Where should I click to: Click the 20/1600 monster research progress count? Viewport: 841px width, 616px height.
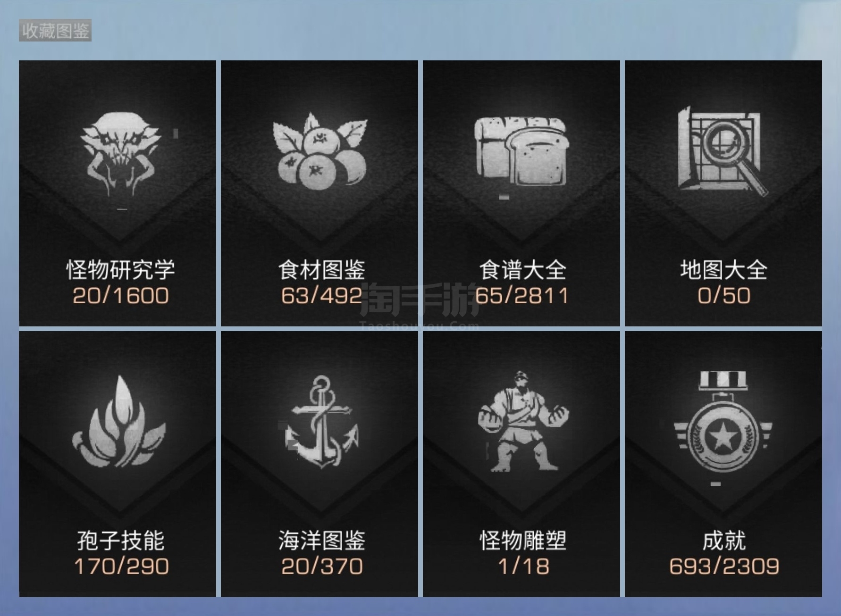click(x=121, y=295)
